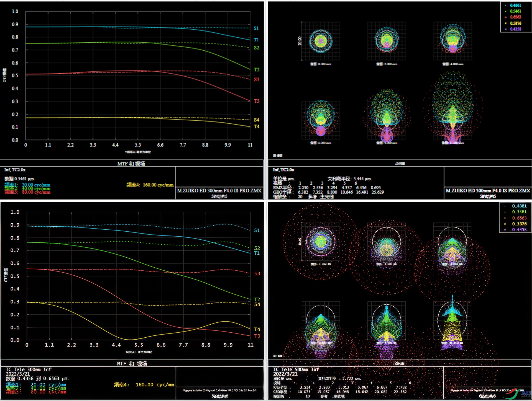Click the 5.5 tick on the upper chart's field axis
This screenshot has width=532, height=401.
(138, 145)
